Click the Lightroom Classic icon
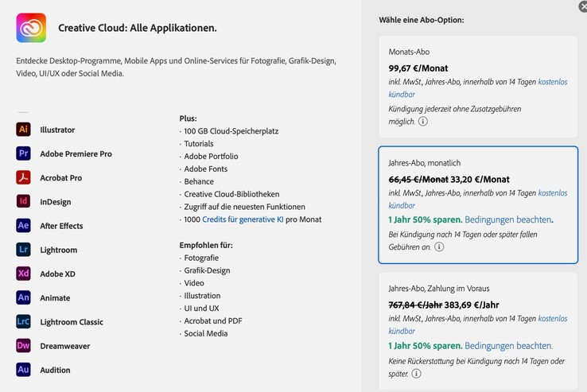Image resolution: width=587 pixels, height=392 pixels. point(24,322)
